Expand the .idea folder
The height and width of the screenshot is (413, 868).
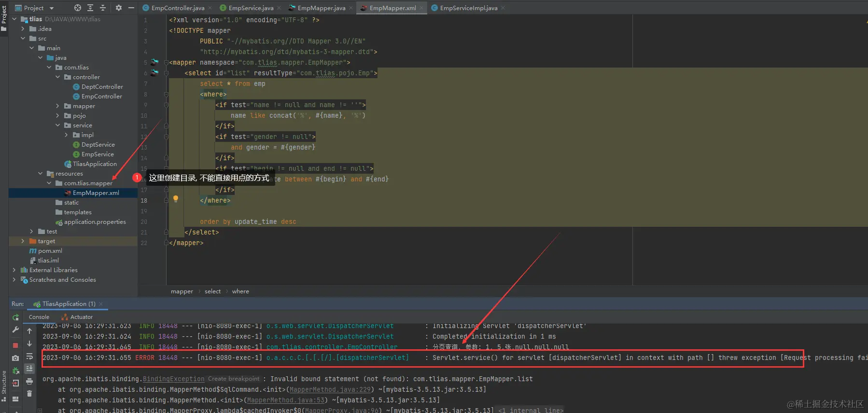click(23, 29)
